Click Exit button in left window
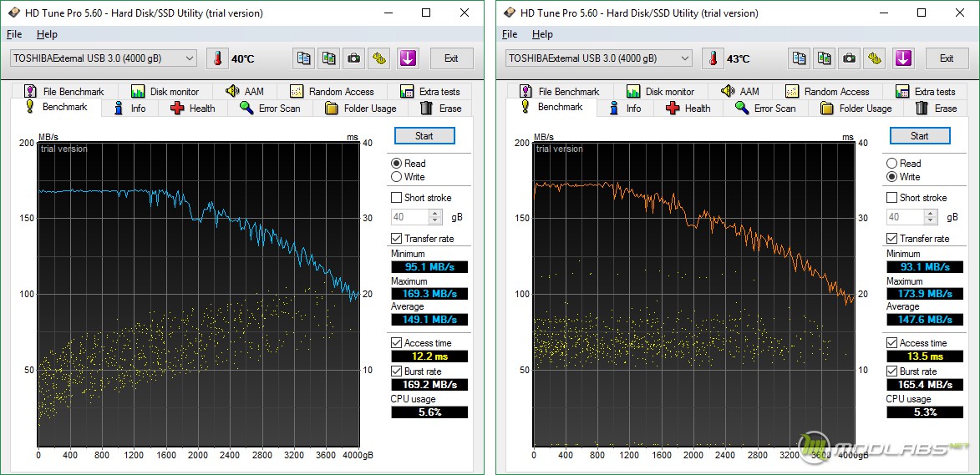This screenshot has width=980, height=475. [x=451, y=58]
